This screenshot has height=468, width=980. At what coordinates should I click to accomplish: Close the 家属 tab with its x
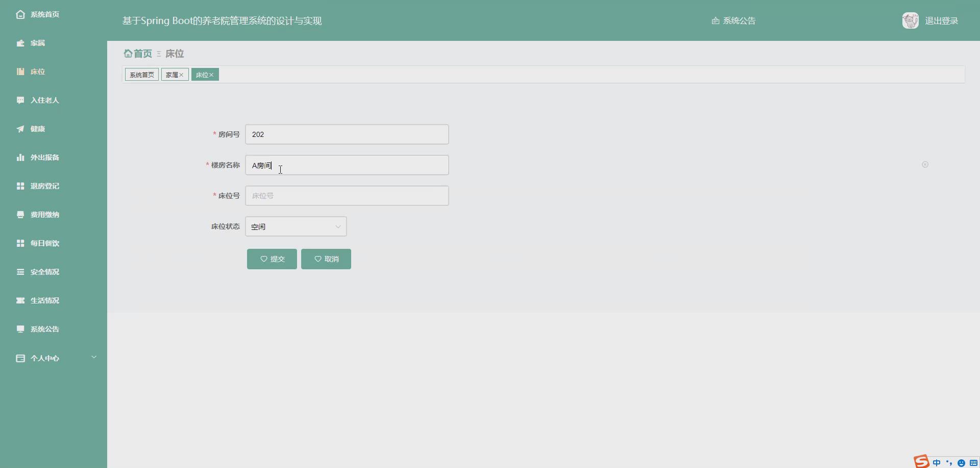point(181,75)
